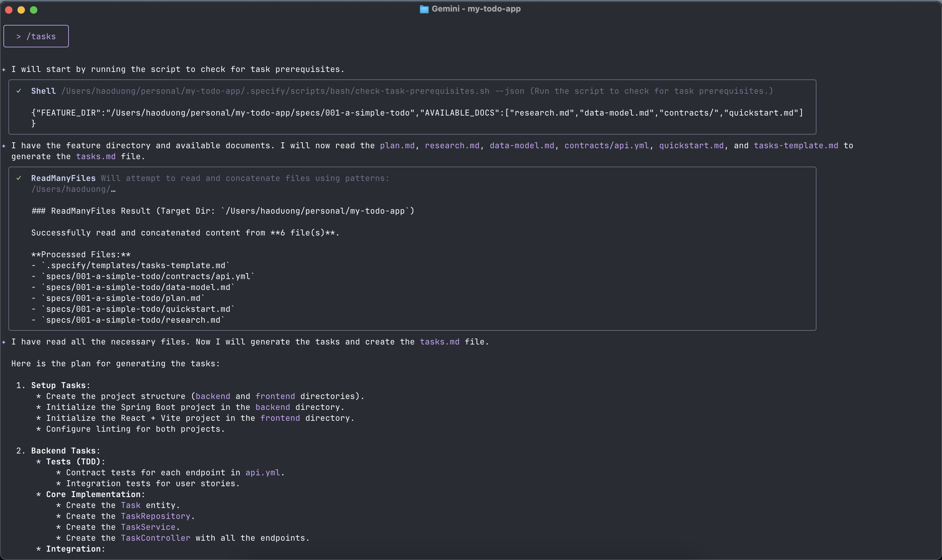Image resolution: width=942 pixels, height=560 pixels.
Task: Click 'tasks.md' in 'generate the tasks.md file'
Action: click(96, 157)
